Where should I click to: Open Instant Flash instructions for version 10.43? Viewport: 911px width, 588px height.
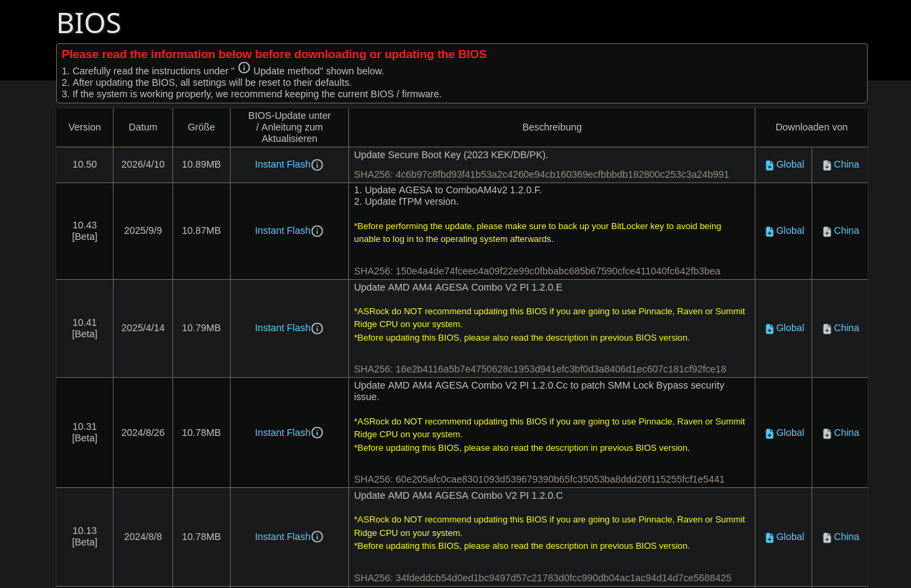click(283, 230)
